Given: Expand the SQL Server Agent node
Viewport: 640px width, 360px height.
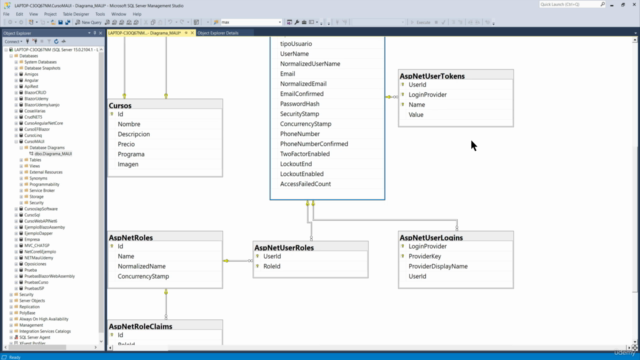Looking at the screenshot, I should coord(11,338).
